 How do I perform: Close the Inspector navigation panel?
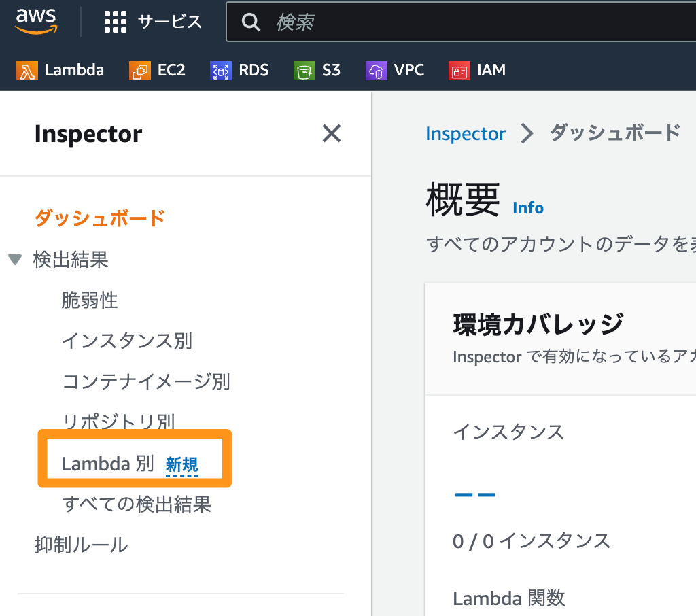tap(332, 133)
